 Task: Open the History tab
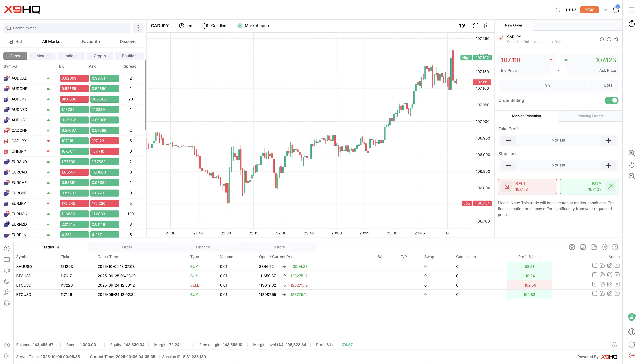point(278,247)
